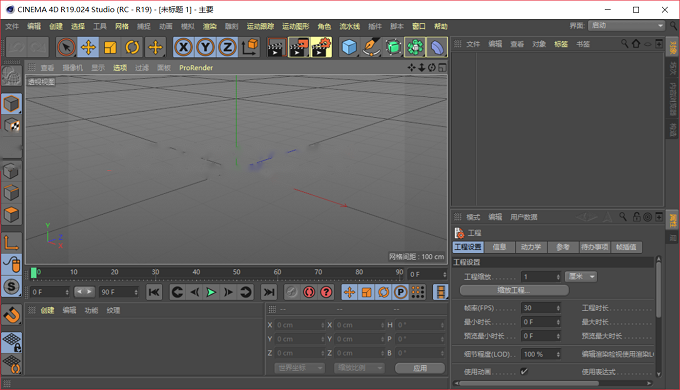Switch to 帧插值 tab

point(626,247)
